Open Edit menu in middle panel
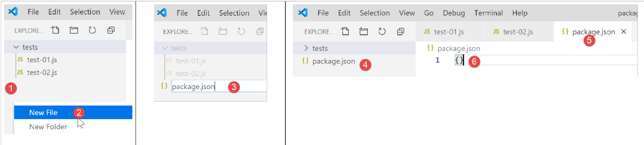 [x=203, y=13]
